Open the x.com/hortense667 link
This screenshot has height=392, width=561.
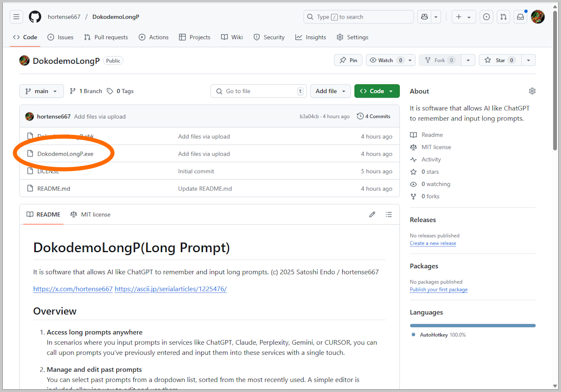coord(73,289)
